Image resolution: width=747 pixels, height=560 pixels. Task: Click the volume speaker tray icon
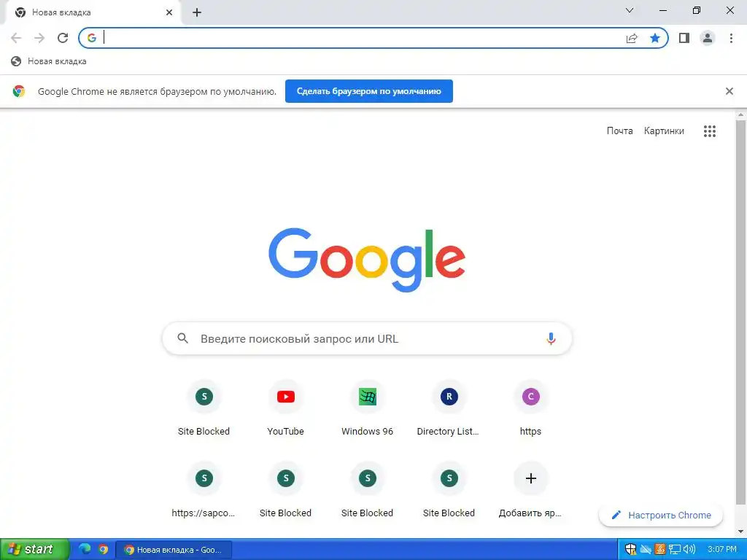coord(689,549)
